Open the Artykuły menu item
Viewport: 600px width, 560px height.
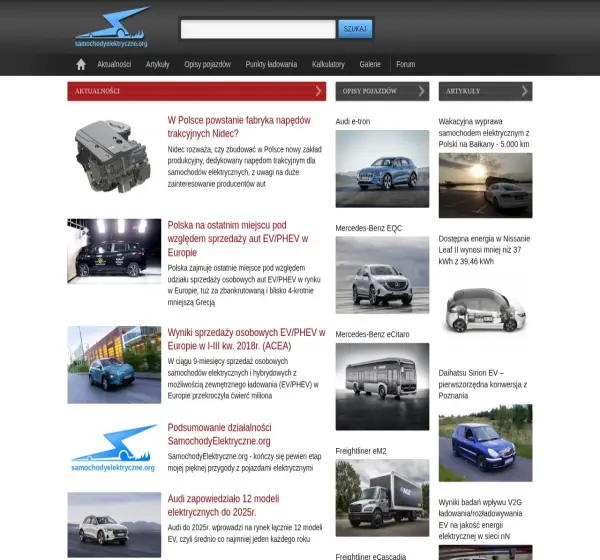[157, 64]
